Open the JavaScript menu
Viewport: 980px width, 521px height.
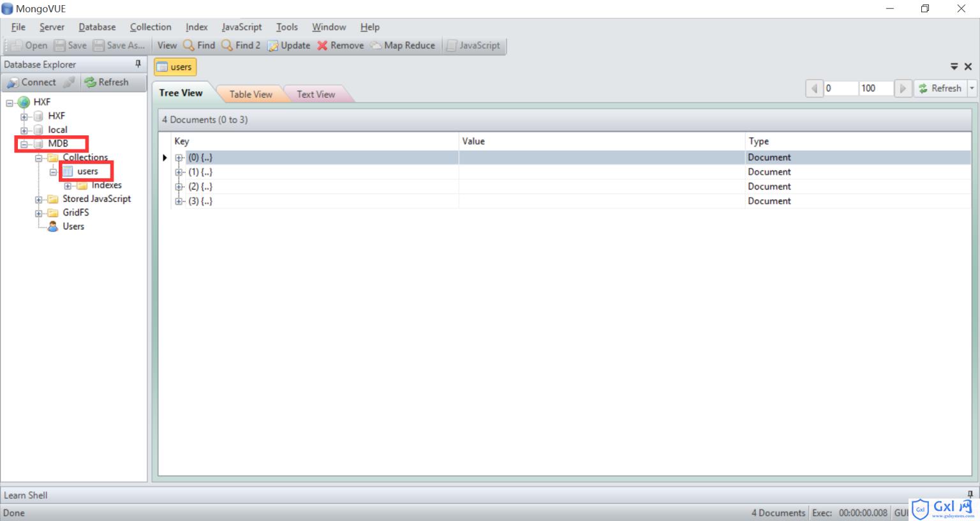coord(242,27)
